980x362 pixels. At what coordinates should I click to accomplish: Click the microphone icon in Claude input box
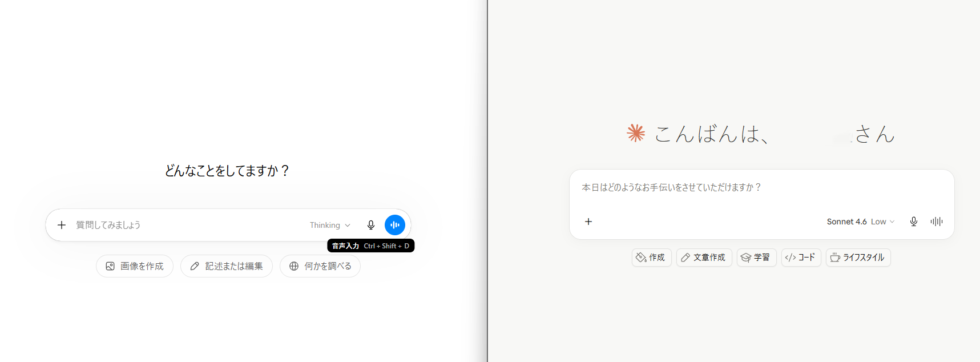point(914,222)
